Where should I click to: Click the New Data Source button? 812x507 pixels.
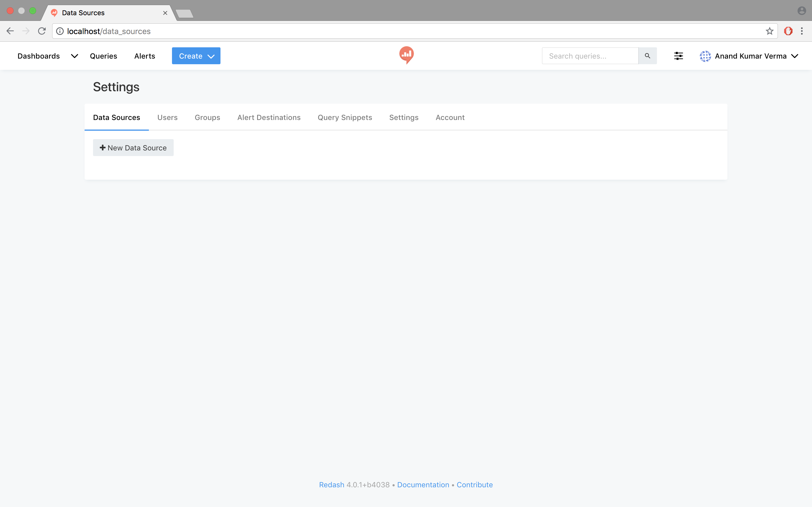coord(133,148)
